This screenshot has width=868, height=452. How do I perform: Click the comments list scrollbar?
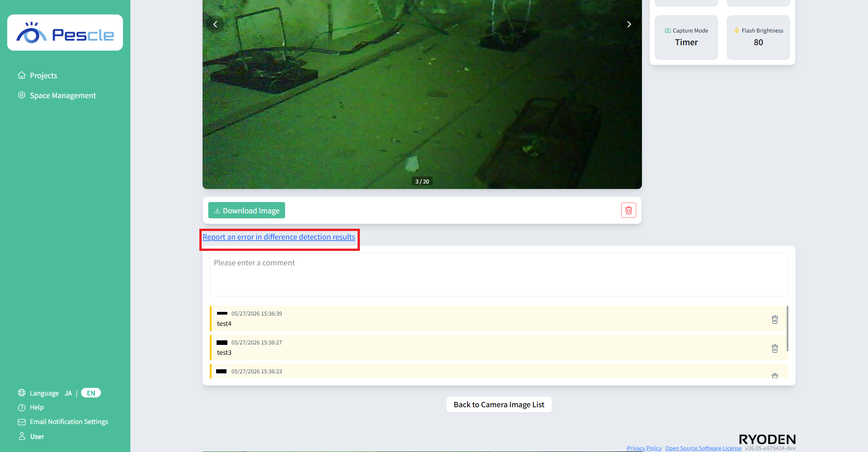(788, 329)
